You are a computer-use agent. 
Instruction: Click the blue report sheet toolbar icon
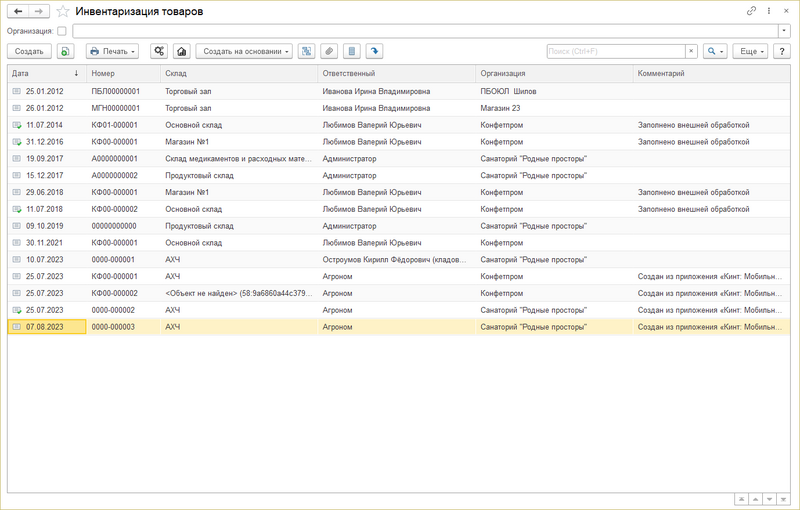point(352,51)
